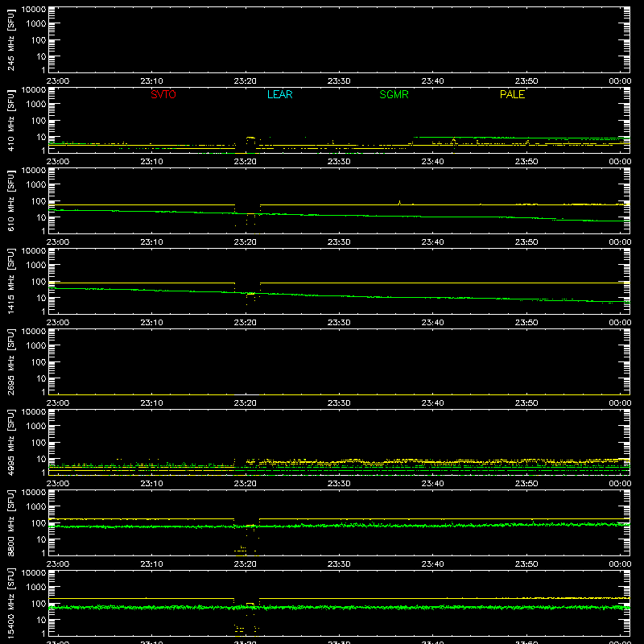Click the 10000 tick label on the 15400 MHz axis
The image size is (644, 644).
tap(34, 573)
